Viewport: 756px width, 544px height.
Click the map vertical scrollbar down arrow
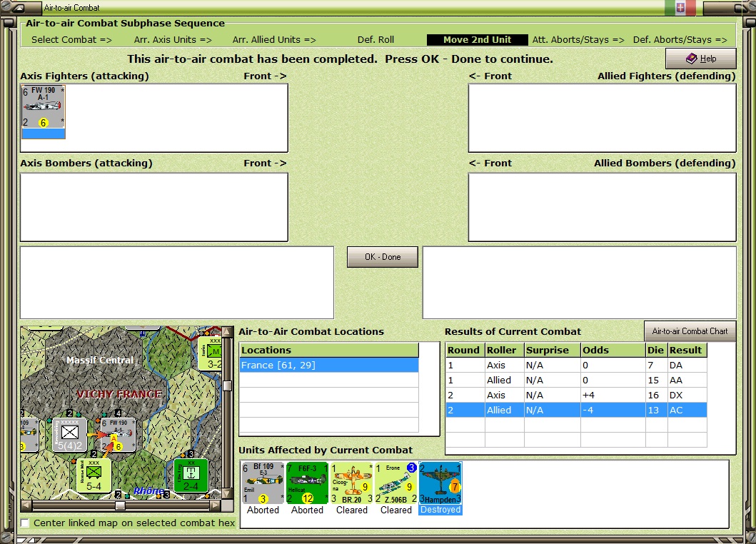(227, 494)
